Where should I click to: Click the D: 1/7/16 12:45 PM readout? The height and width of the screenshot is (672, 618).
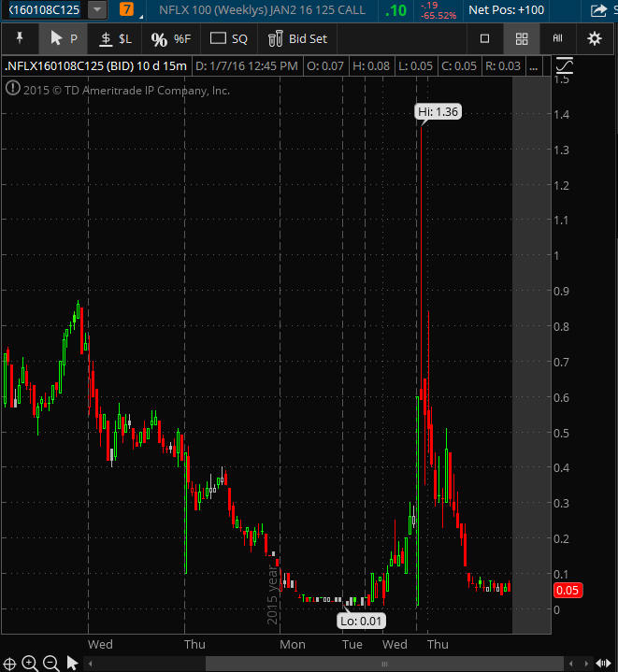pyautogui.click(x=247, y=66)
